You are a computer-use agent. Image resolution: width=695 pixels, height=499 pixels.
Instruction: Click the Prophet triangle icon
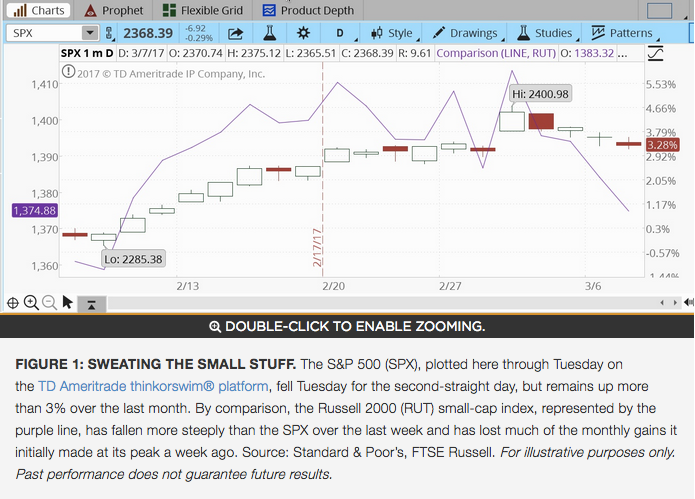(x=90, y=10)
